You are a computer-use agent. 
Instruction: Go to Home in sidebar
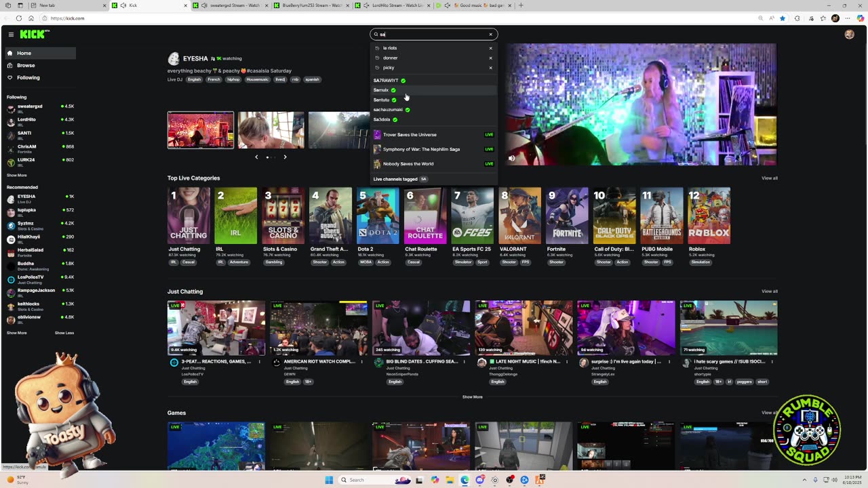[x=39, y=53]
